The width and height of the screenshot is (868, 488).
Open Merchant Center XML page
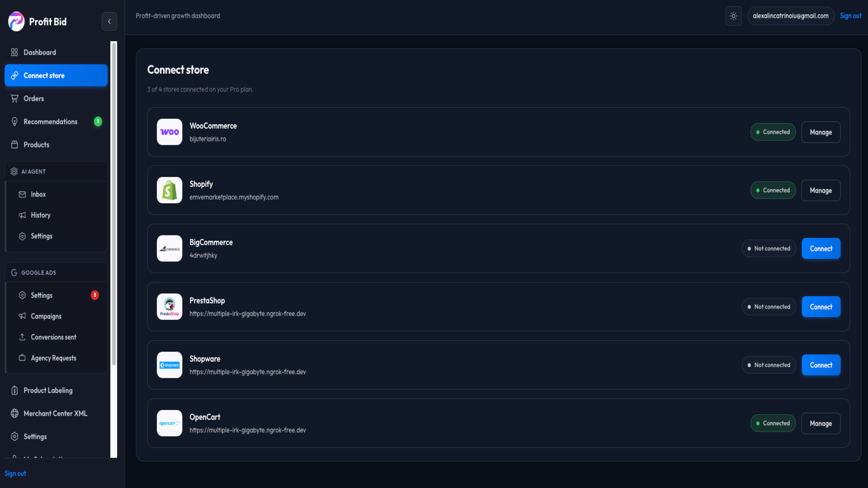pos(56,413)
